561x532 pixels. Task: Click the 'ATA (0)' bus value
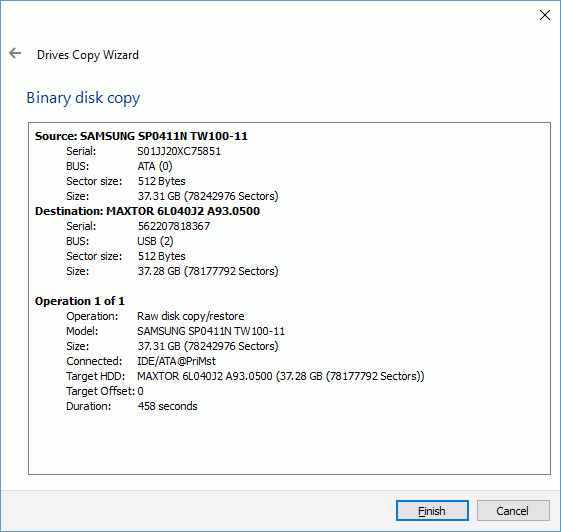coord(155,166)
